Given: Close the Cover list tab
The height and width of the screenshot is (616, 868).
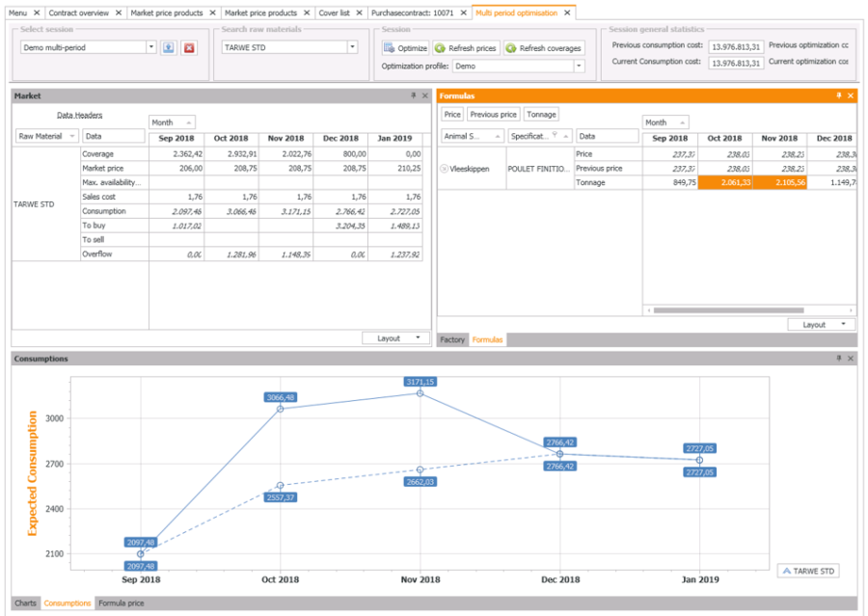Looking at the screenshot, I should pos(359,13).
